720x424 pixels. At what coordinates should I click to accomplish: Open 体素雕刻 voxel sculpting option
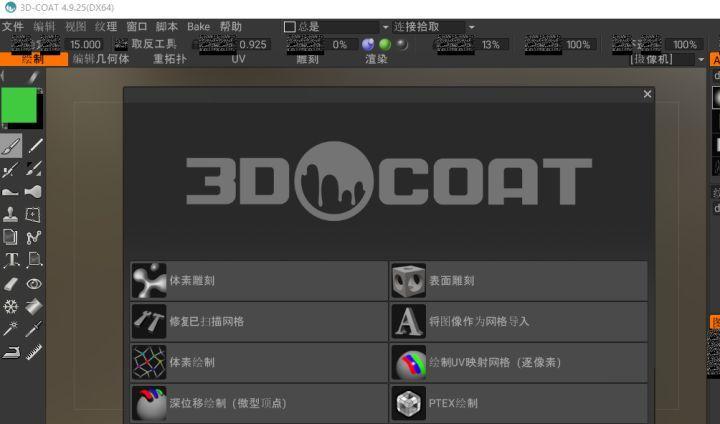click(259, 281)
